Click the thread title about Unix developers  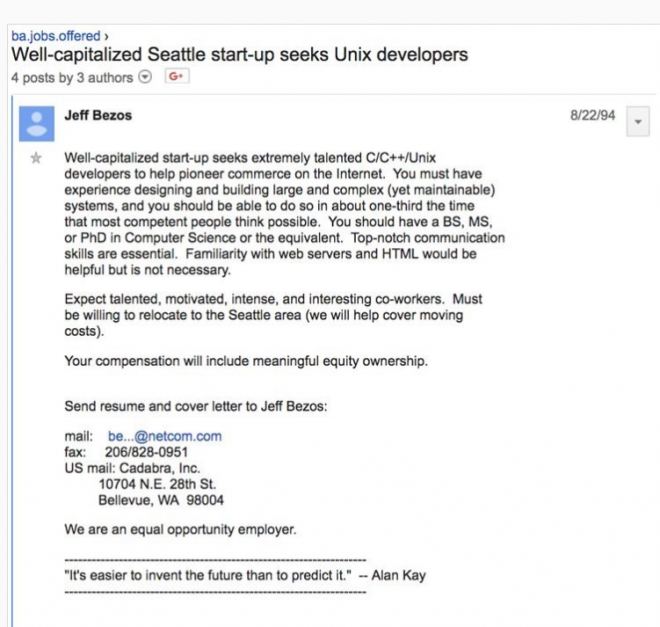tap(240, 55)
